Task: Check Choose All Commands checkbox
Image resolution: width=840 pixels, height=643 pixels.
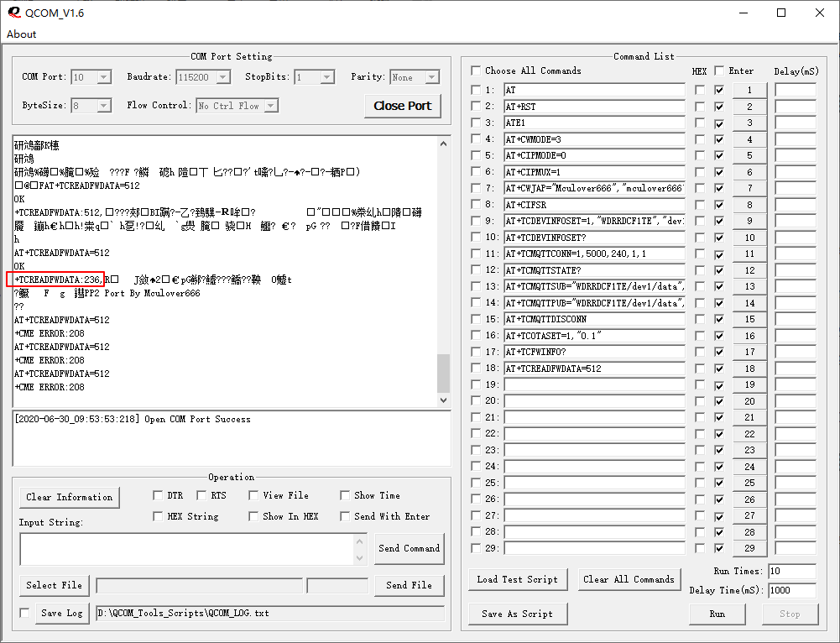Action: pyautogui.click(x=476, y=71)
